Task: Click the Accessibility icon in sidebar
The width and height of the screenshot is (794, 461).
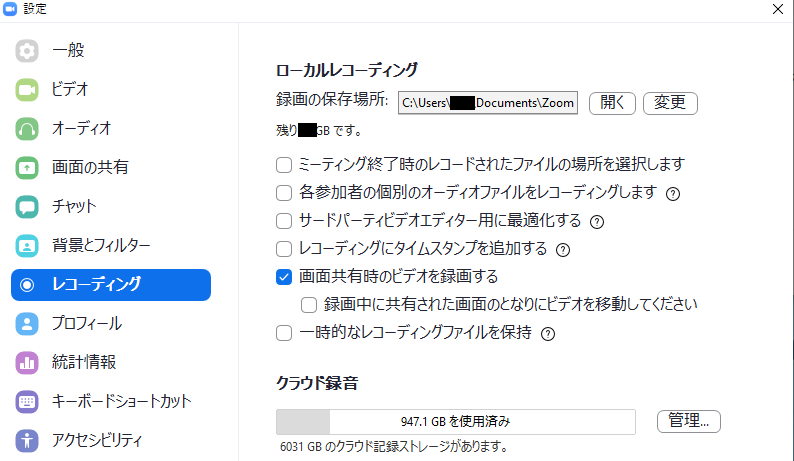Action: coord(27,440)
